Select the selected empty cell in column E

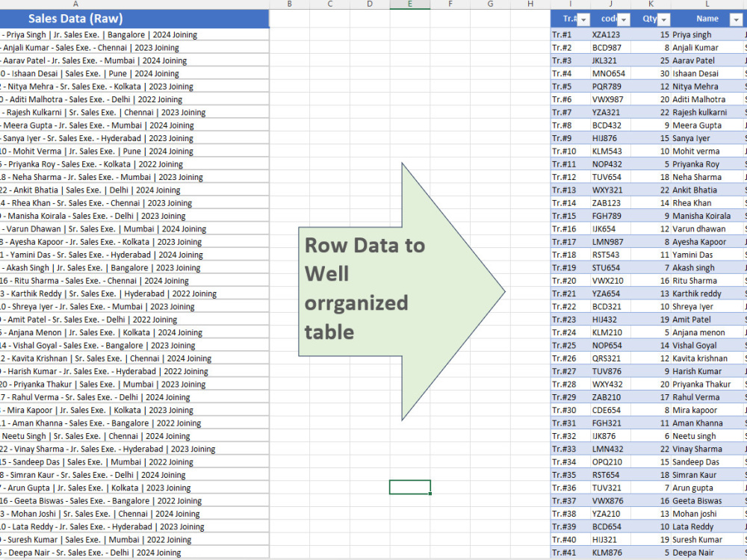(x=409, y=487)
